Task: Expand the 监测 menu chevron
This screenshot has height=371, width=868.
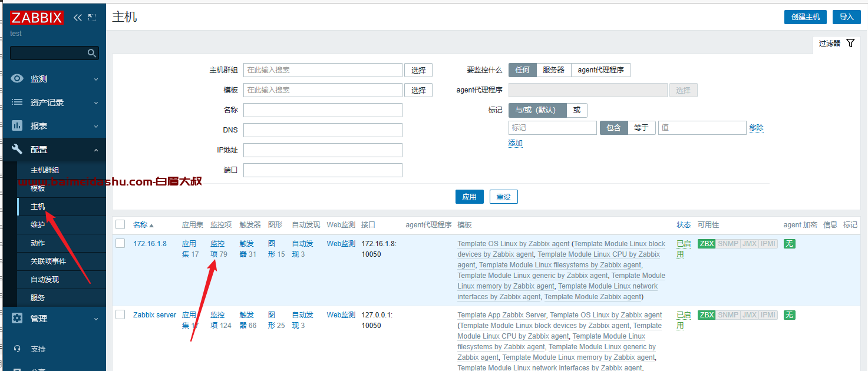Action: tap(96, 79)
